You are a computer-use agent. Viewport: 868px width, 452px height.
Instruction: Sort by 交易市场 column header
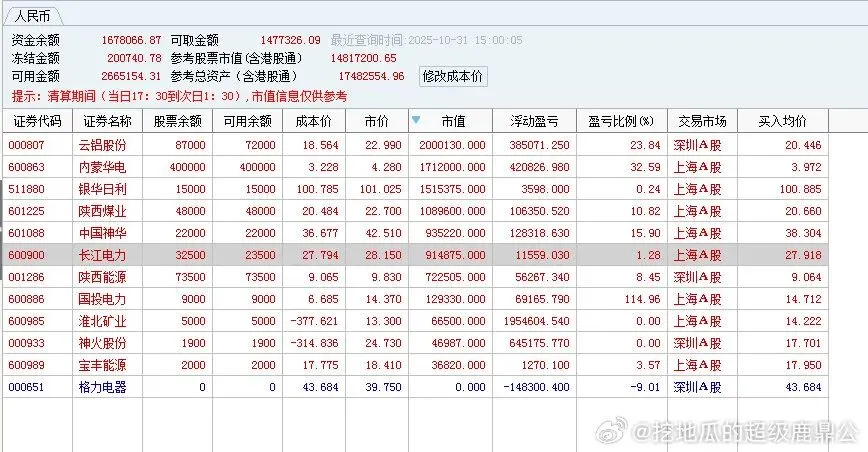[702, 121]
